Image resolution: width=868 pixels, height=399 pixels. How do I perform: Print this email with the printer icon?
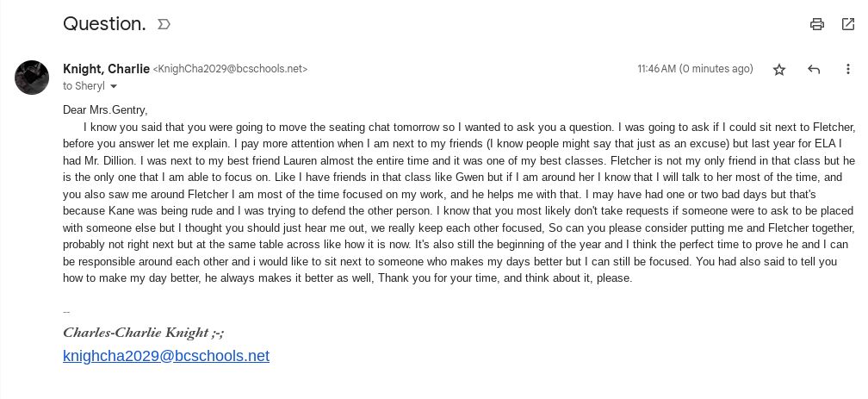pos(817,24)
